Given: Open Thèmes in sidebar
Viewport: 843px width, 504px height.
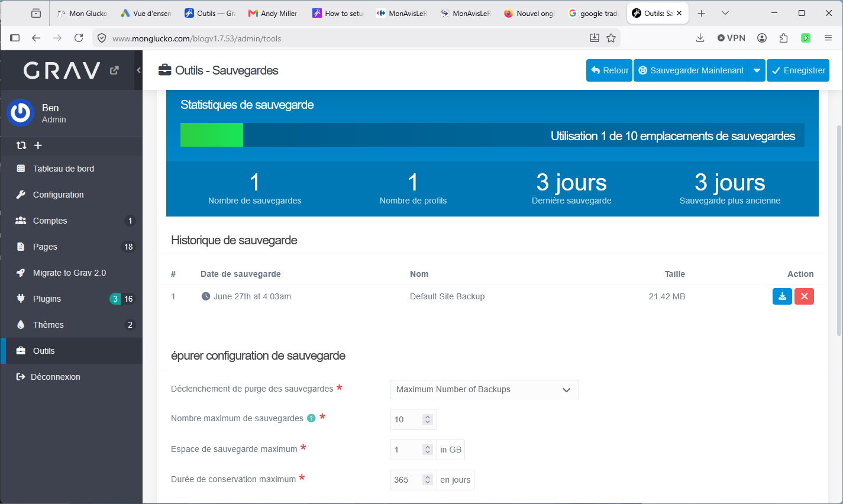Looking at the screenshot, I should (x=72, y=325).
